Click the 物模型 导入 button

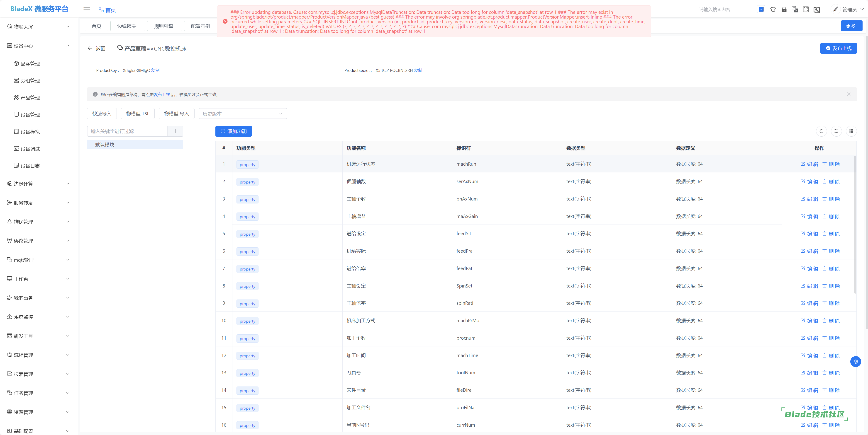pyautogui.click(x=177, y=114)
